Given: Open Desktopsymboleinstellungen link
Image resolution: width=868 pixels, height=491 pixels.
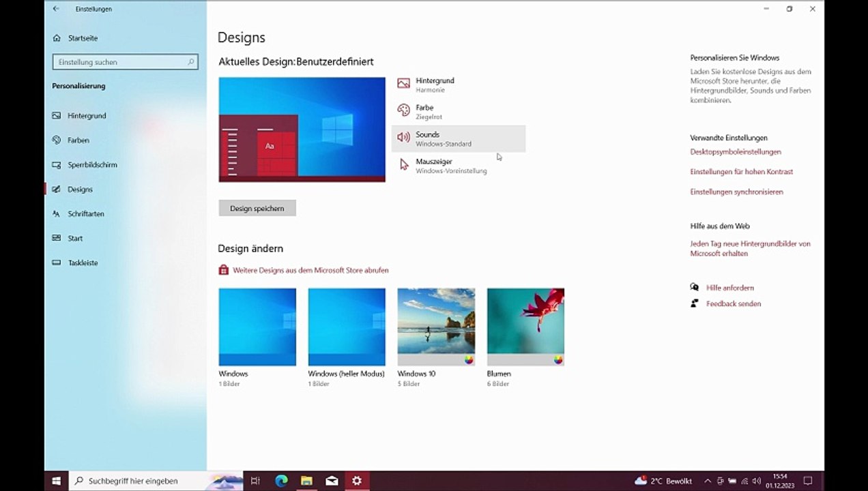Looking at the screenshot, I should (736, 152).
